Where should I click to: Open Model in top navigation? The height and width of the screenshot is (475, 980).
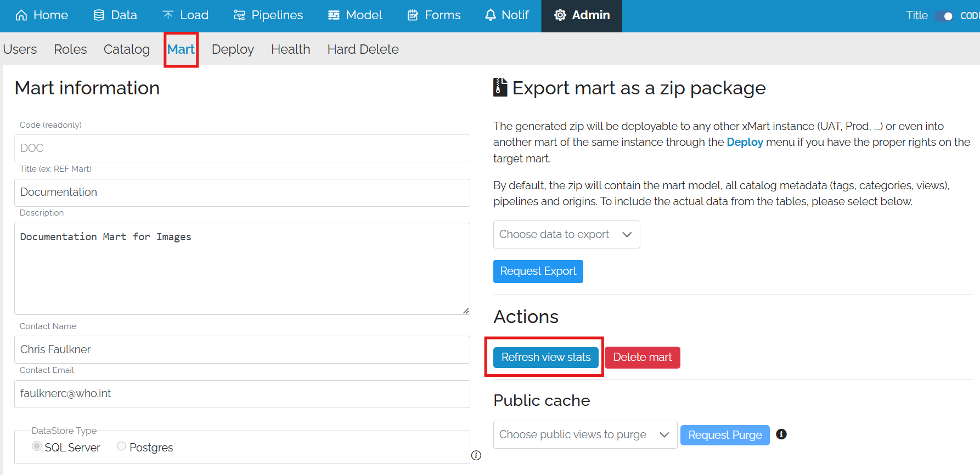click(355, 15)
